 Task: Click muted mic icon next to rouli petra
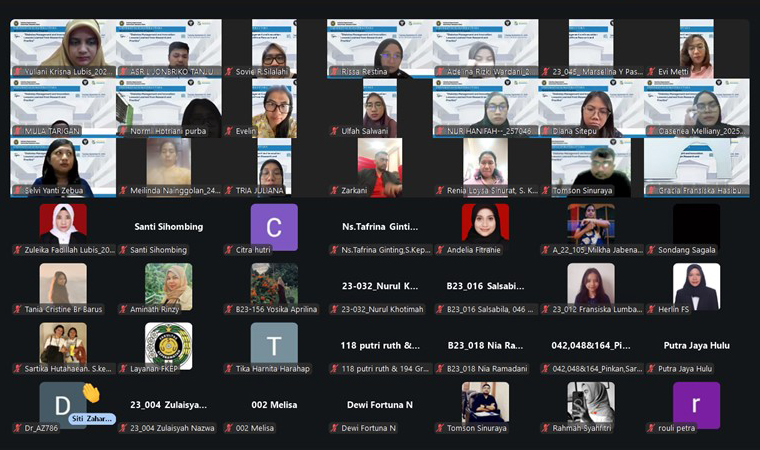[x=651, y=428]
